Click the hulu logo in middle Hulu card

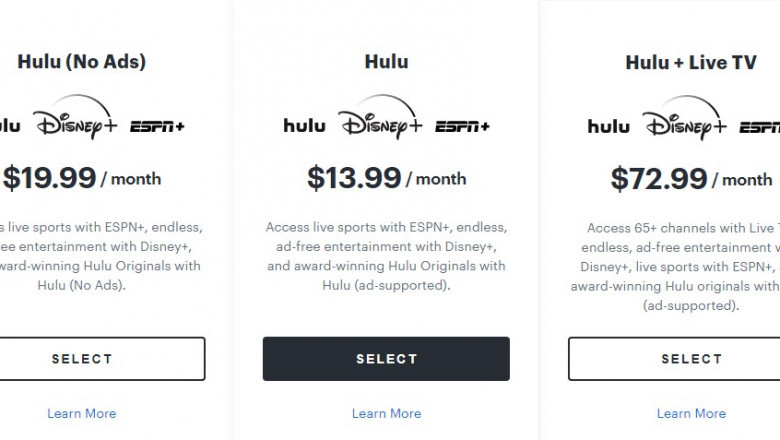[304, 126]
